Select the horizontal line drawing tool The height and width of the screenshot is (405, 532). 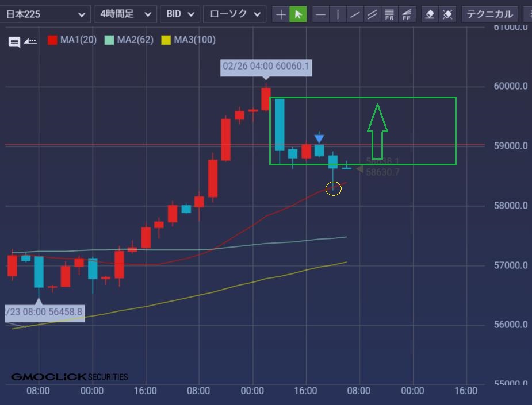321,14
